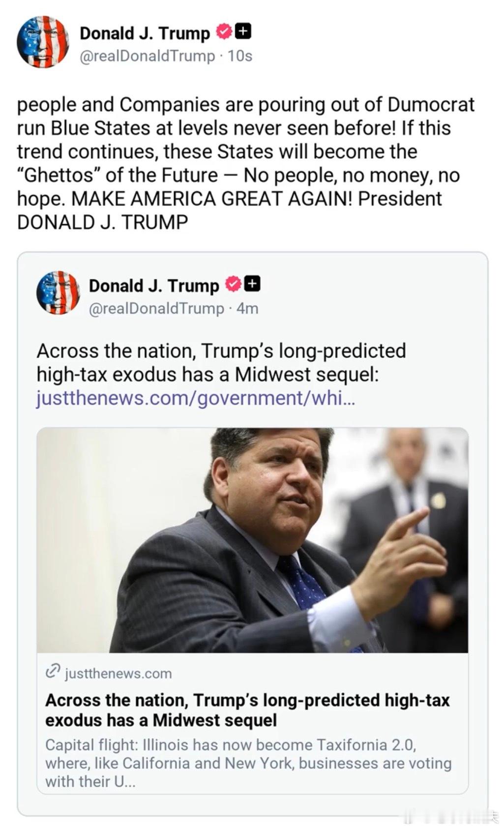Open the top post's profile avatar
Viewport: 504px width, 829px height.
pyautogui.click(x=43, y=42)
